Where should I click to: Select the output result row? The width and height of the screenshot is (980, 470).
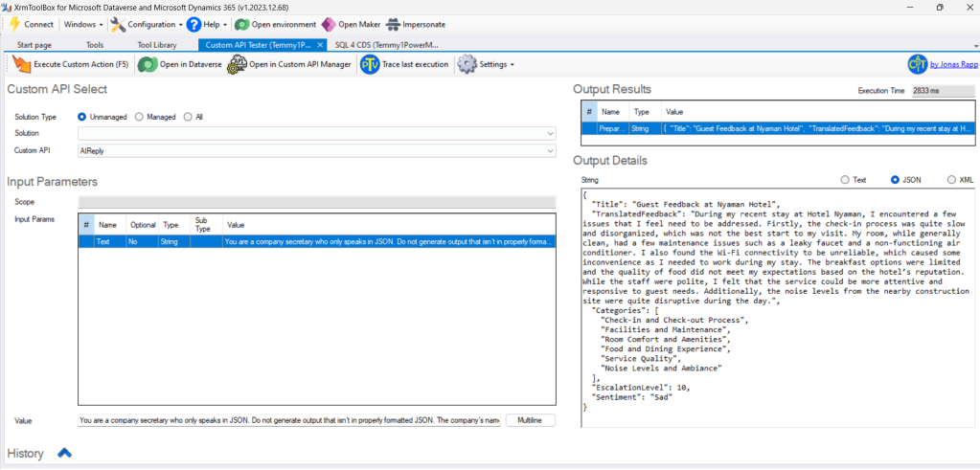pos(778,128)
